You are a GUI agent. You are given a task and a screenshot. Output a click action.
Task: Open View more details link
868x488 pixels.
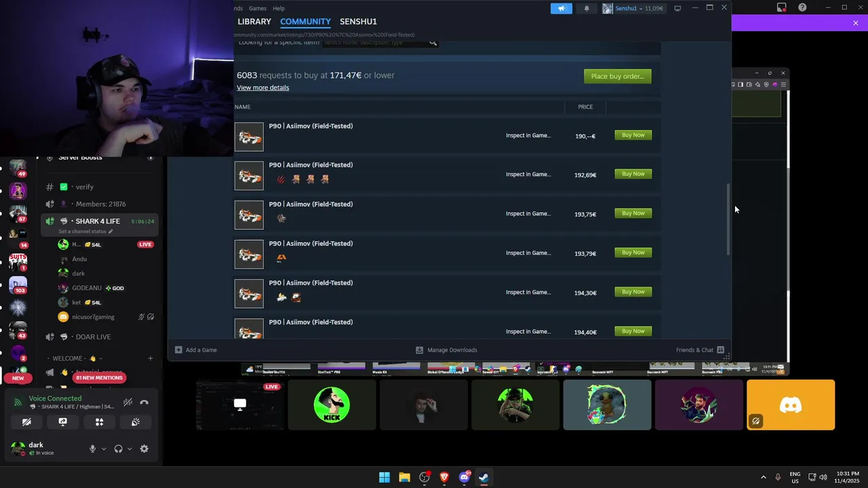tap(262, 87)
